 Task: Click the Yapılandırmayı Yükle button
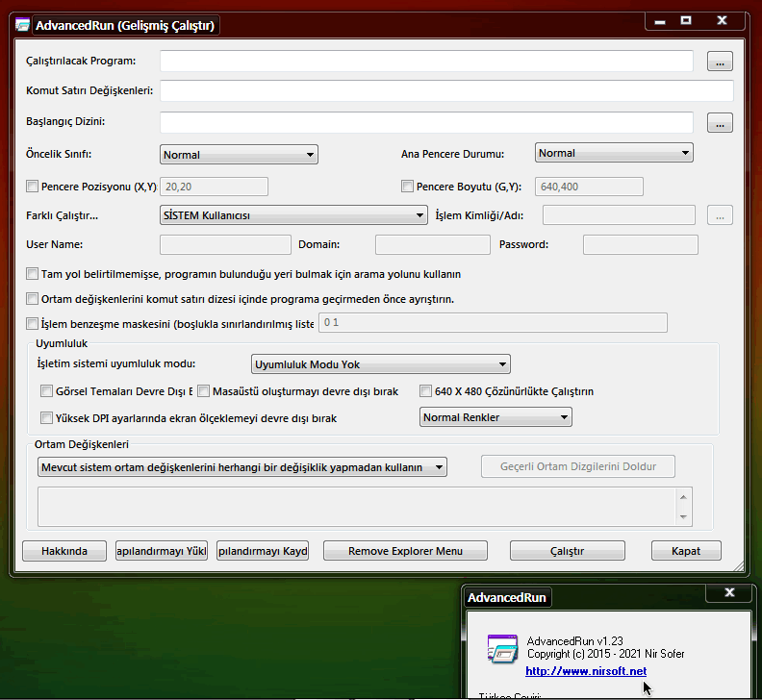162,551
